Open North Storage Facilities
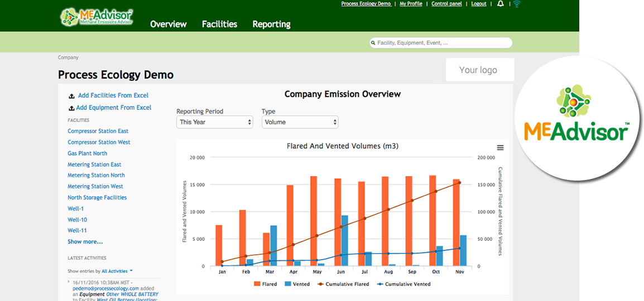Viewport: 644px width, 301px height. point(97,198)
